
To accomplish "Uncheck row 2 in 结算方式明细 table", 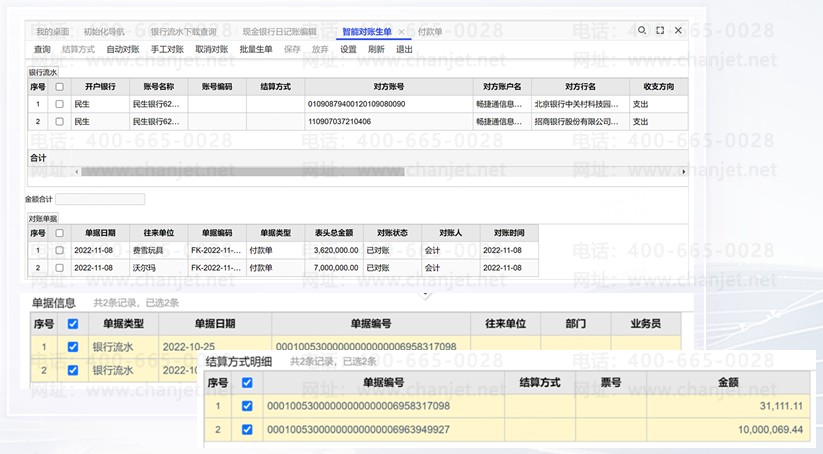I will click(x=247, y=430).
